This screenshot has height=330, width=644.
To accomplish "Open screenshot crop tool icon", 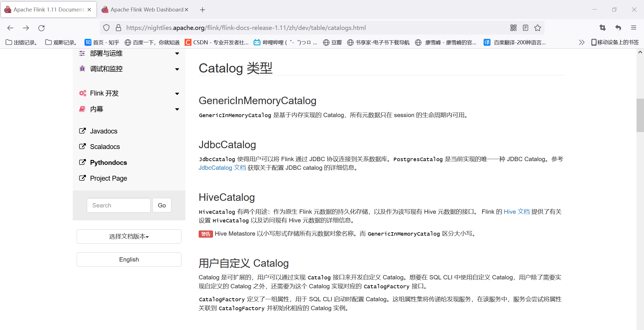I will pos(603,28).
